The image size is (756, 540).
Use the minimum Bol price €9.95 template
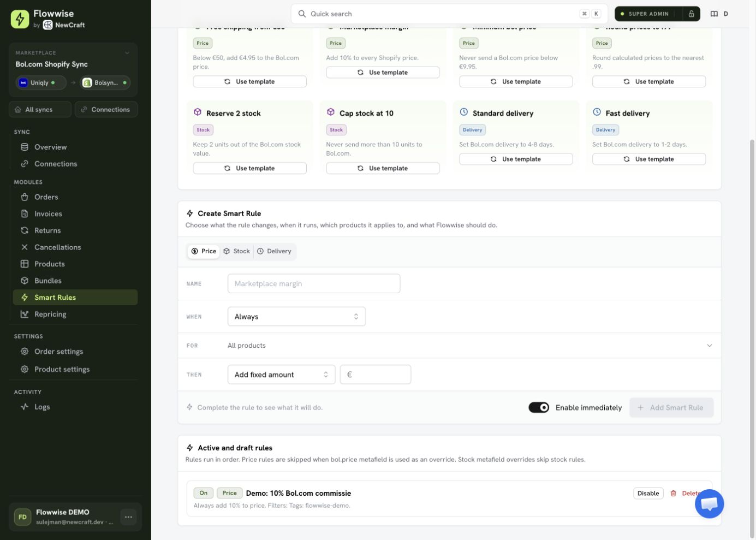click(516, 81)
